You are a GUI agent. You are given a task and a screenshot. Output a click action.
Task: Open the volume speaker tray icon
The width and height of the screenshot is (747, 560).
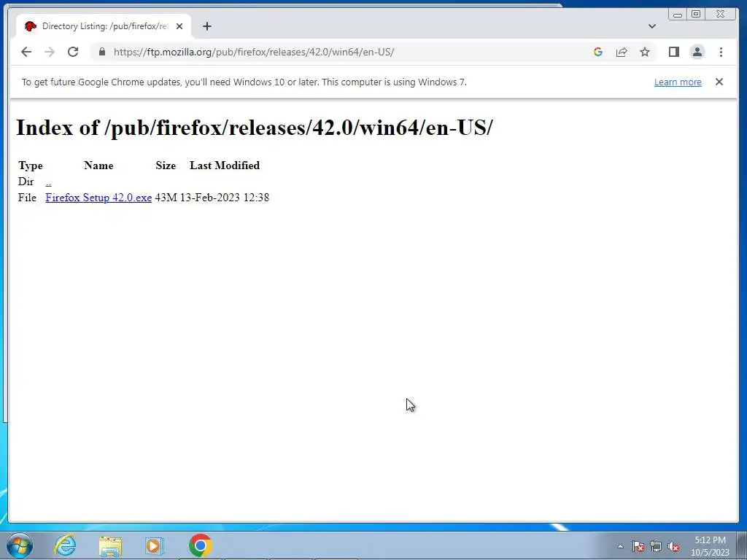pos(673,546)
